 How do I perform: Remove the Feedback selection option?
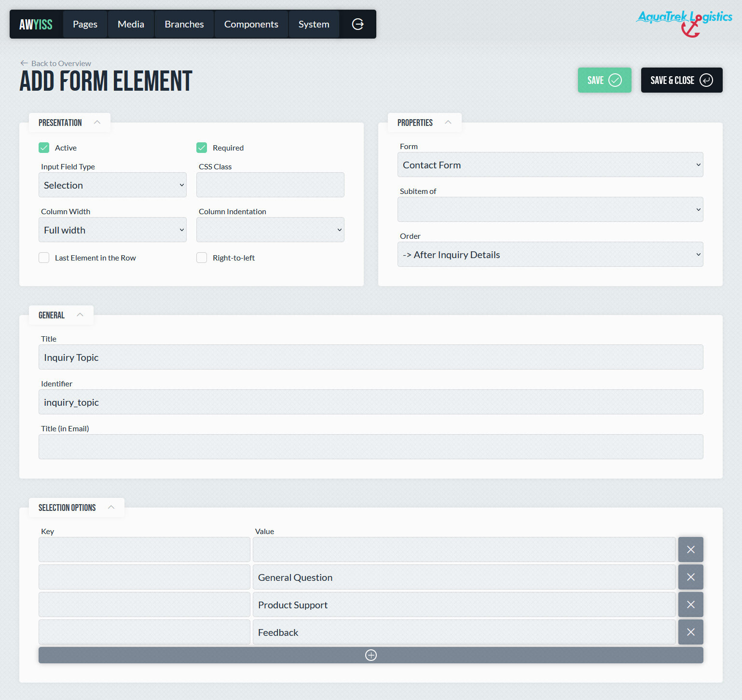690,632
